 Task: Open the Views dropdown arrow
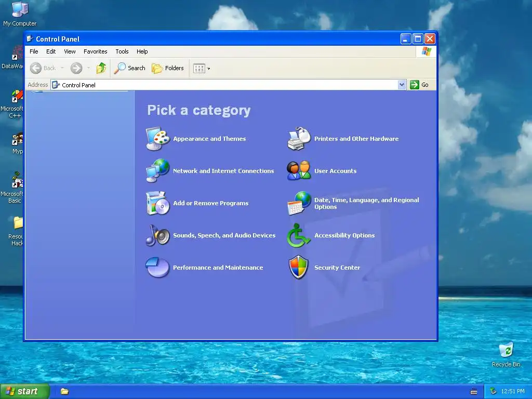click(209, 69)
